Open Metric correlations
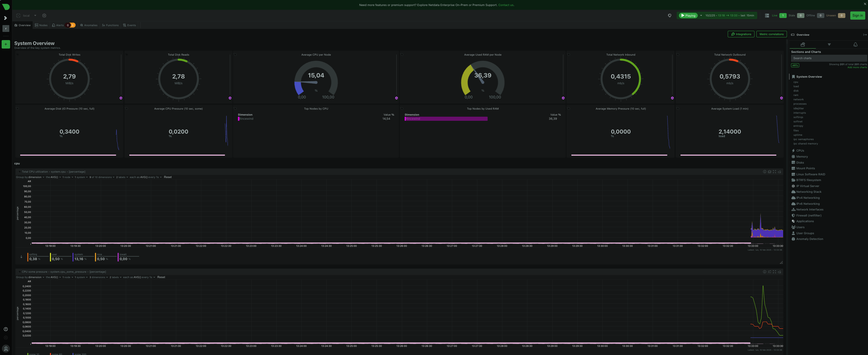Image resolution: width=868 pixels, height=355 pixels. coord(771,34)
